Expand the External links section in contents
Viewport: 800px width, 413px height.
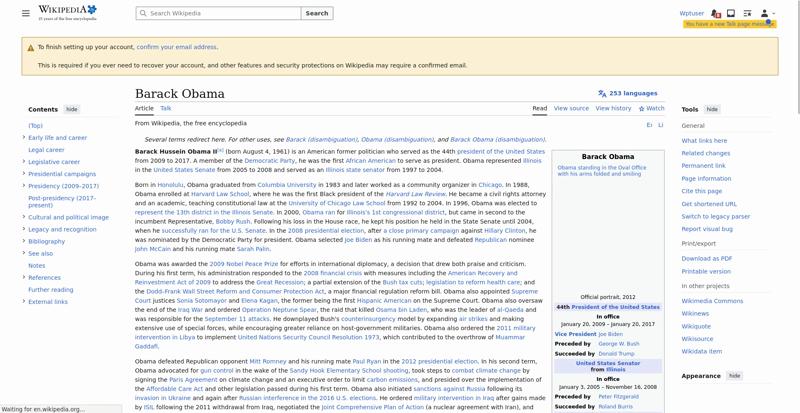(24, 301)
